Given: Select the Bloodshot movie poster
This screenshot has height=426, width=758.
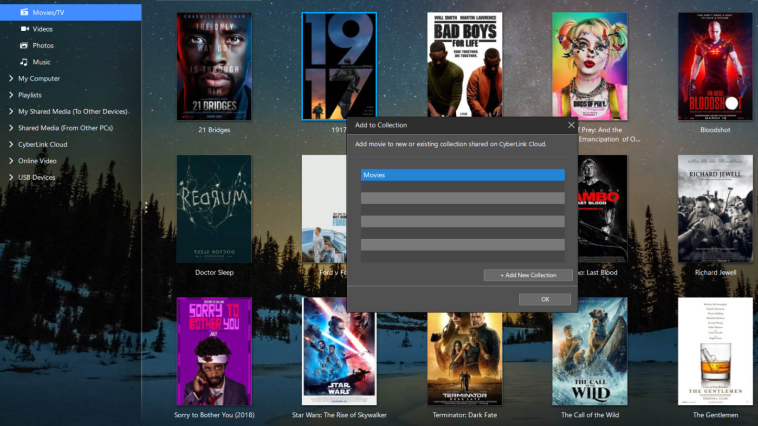Looking at the screenshot, I should click(715, 65).
